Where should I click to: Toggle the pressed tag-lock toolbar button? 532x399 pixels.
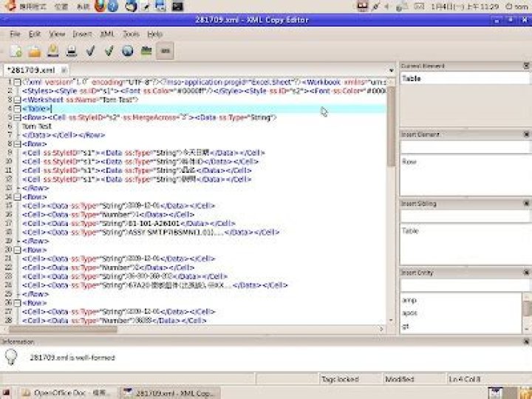(166, 51)
